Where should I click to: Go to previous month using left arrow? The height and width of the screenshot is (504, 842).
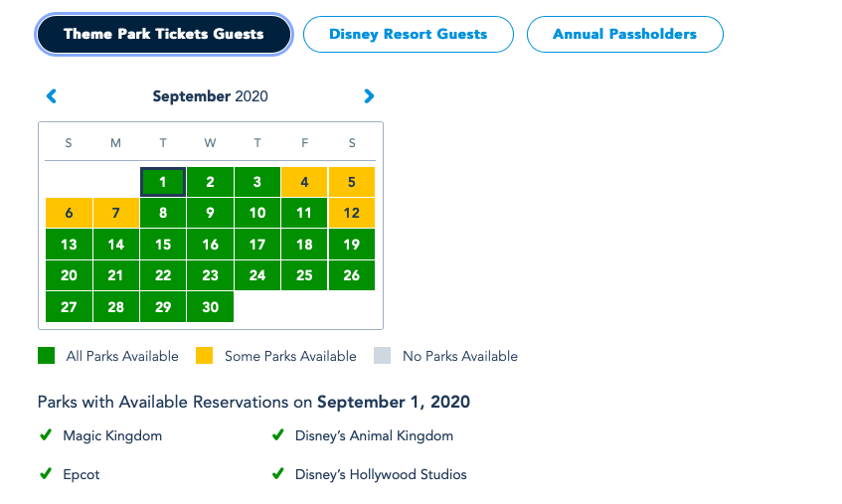click(52, 96)
